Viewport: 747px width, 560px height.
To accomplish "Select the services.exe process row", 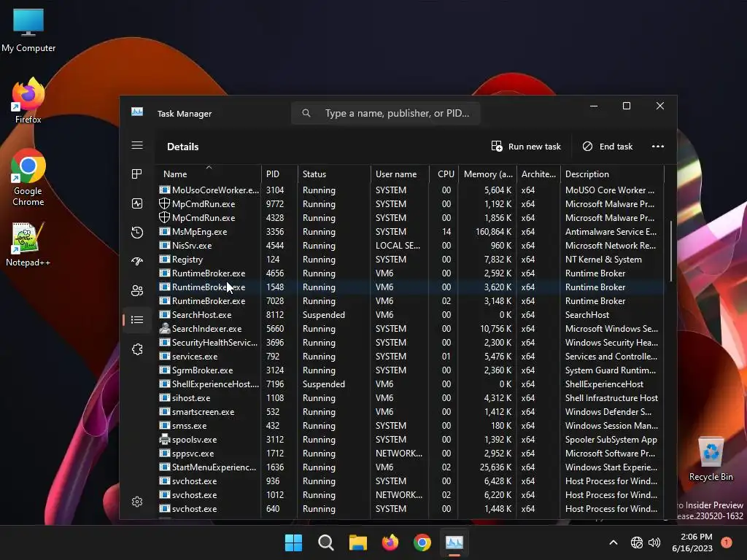I will pos(410,356).
